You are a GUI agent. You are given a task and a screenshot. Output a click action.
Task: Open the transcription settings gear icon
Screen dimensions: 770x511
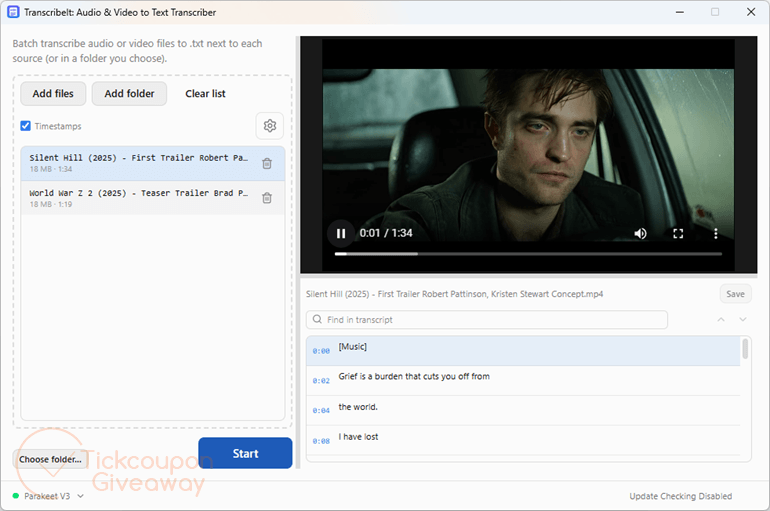pyautogui.click(x=270, y=126)
